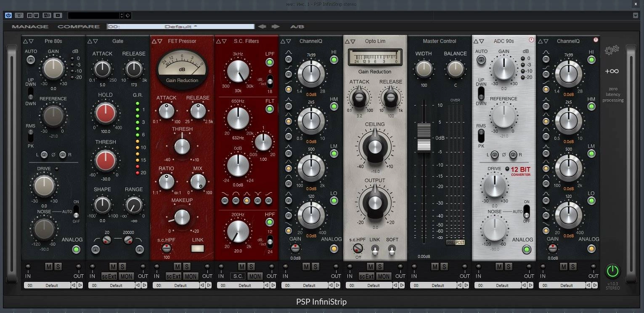Image resolution: width=644 pixels, height=313 pixels.
Task: Open the S.C. Filters slot preset selector
Action: [x=240, y=285]
